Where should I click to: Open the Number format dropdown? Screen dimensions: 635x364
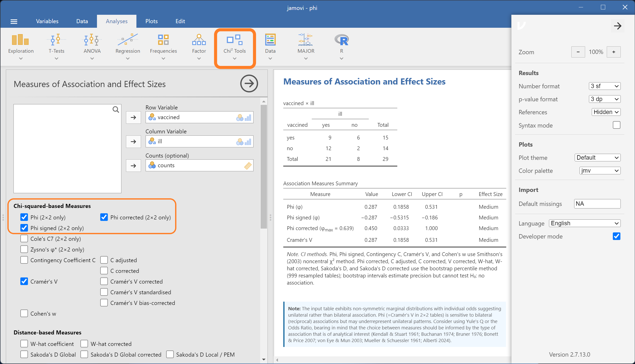604,86
